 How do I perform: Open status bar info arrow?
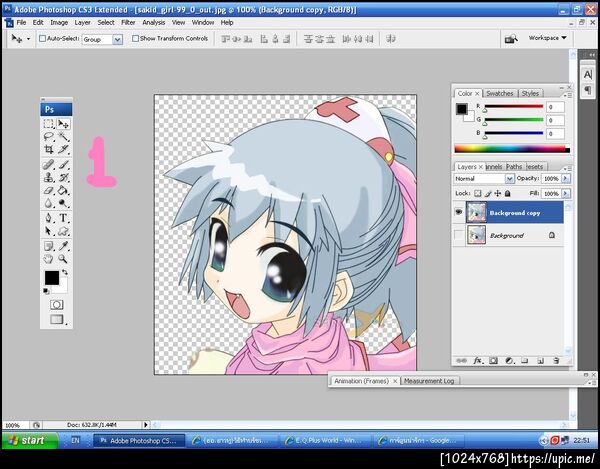click(x=145, y=425)
